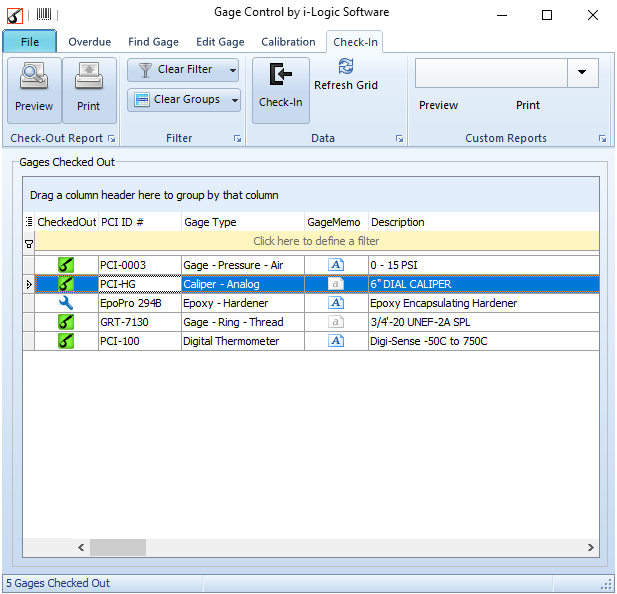The image size is (617, 594).
Task: Click the Print icon in Check-Out Report
Action: [x=89, y=79]
